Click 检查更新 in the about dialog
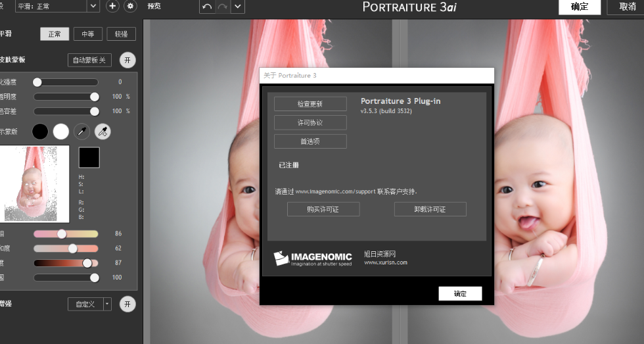 point(310,104)
